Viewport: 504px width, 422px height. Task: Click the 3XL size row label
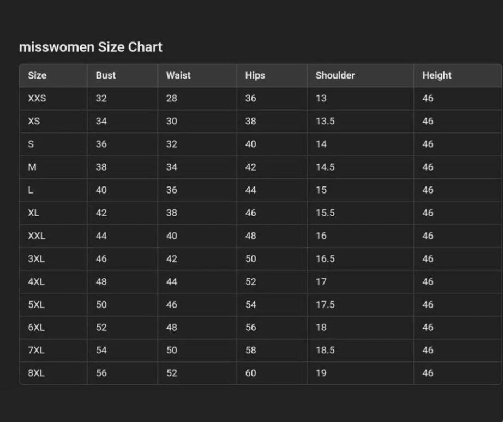click(36, 259)
